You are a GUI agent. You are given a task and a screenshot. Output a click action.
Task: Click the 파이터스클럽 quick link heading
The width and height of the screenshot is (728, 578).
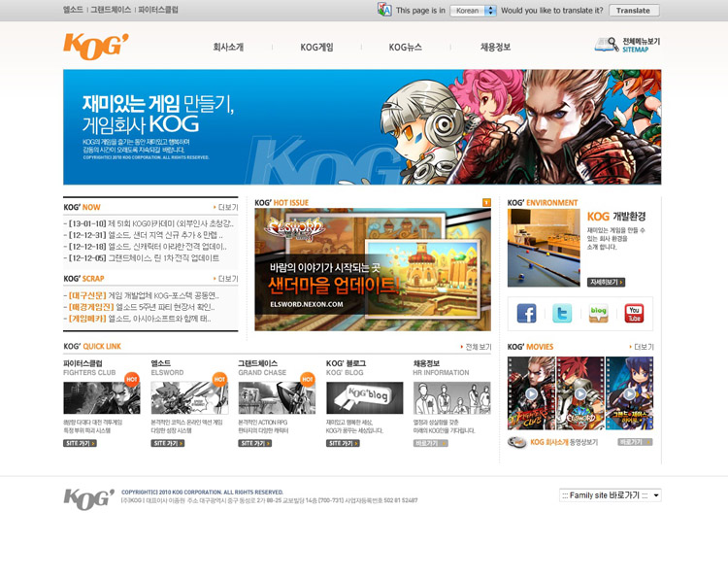83,363
